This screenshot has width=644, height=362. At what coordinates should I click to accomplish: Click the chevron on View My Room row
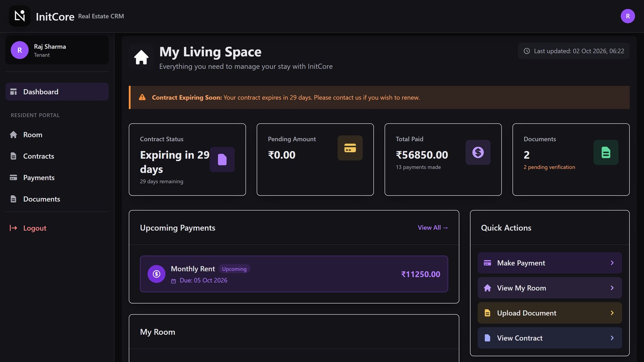coord(612,288)
